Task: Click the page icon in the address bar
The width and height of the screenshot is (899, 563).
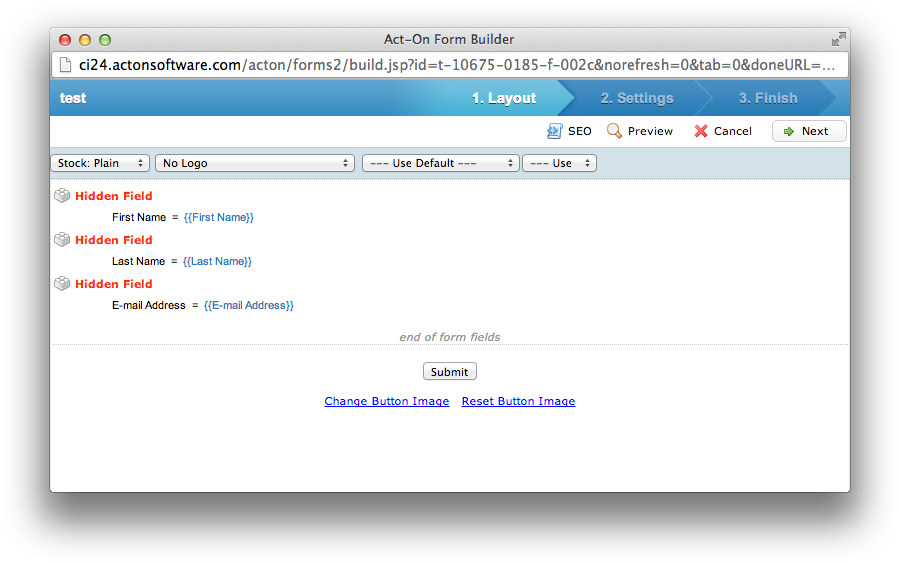Action: pyautogui.click(x=66, y=65)
